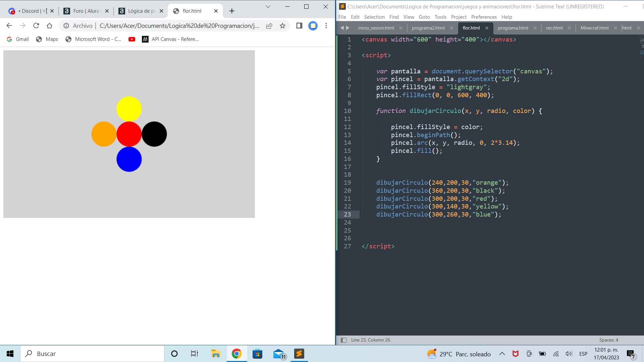Open Sublime View menu
The width and height of the screenshot is (644, 362).
[x=409, y=17]
